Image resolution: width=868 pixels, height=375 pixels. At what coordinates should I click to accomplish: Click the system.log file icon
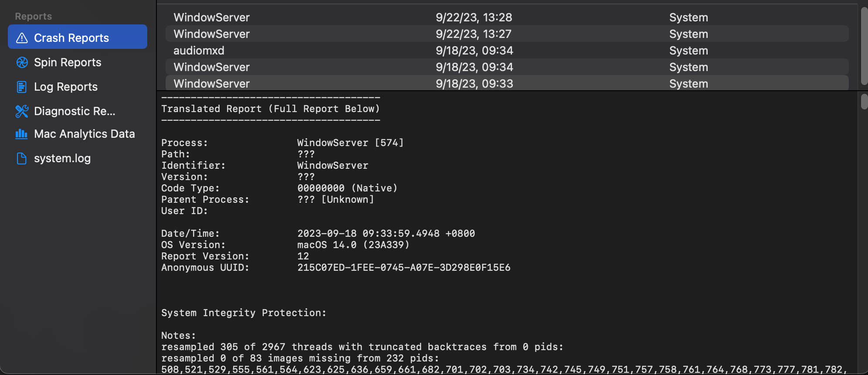(21, 158)
